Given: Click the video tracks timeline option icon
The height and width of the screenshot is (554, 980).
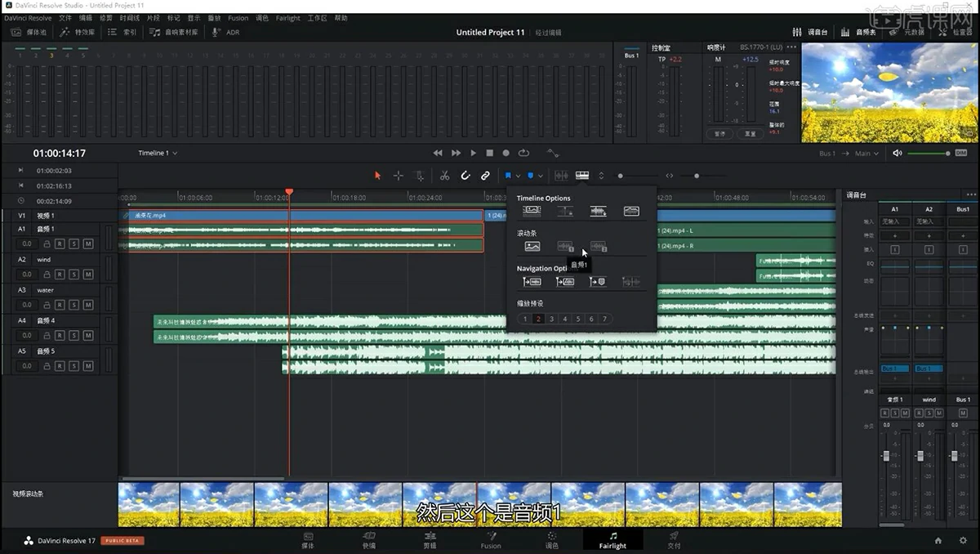Looking at the screenshot, I should tap(532, 211).
